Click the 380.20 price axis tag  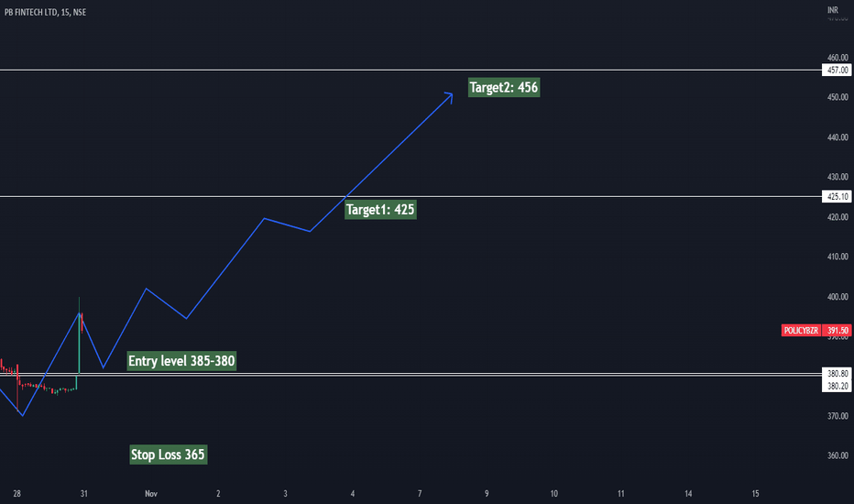click(837, 386)
